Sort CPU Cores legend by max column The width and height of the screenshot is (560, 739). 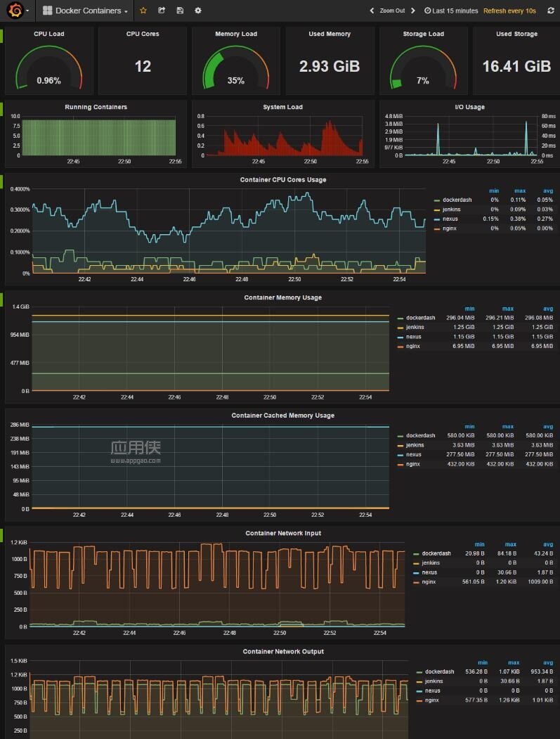tap(520, 191)
